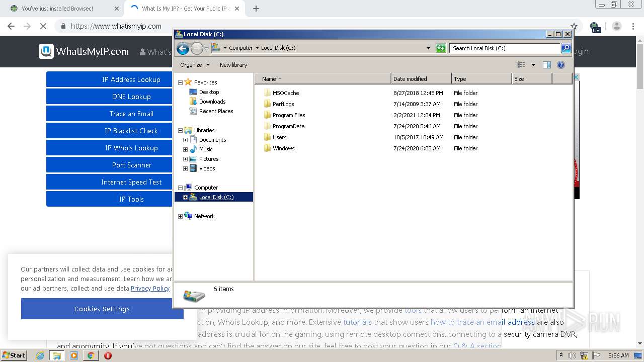The image size is (644, 362).
Task: Click the Port Scanner button
Action: [x=109, y=165]
